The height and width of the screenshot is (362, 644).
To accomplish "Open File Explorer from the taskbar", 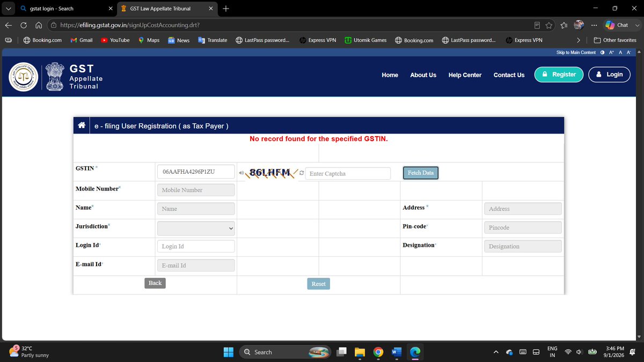I will coord(360,352).
